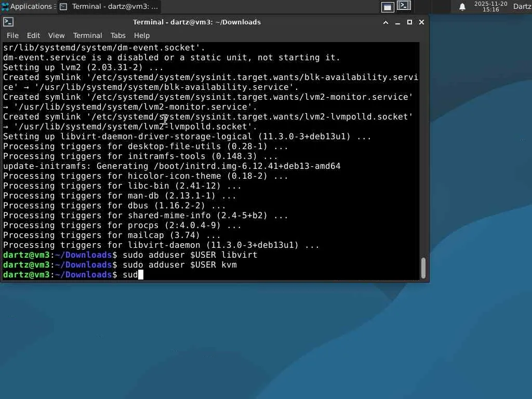Open the View menu

click(56, 35)
